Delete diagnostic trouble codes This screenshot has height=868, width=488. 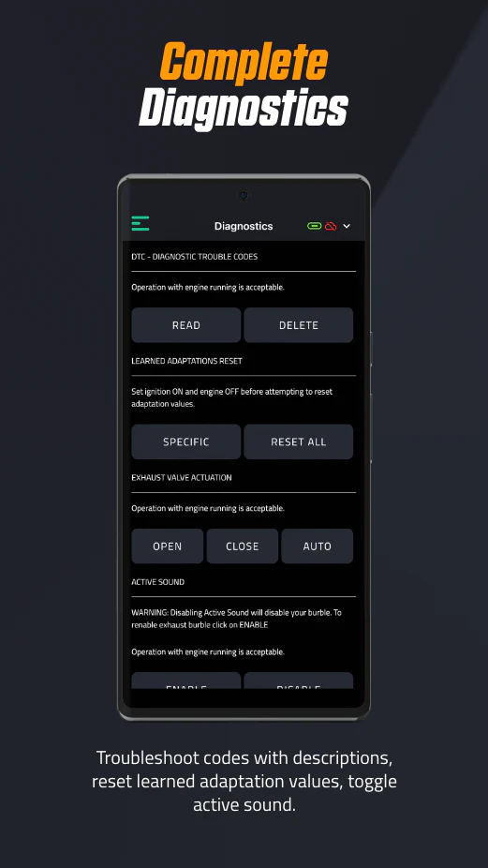click(x=298, y=325)
